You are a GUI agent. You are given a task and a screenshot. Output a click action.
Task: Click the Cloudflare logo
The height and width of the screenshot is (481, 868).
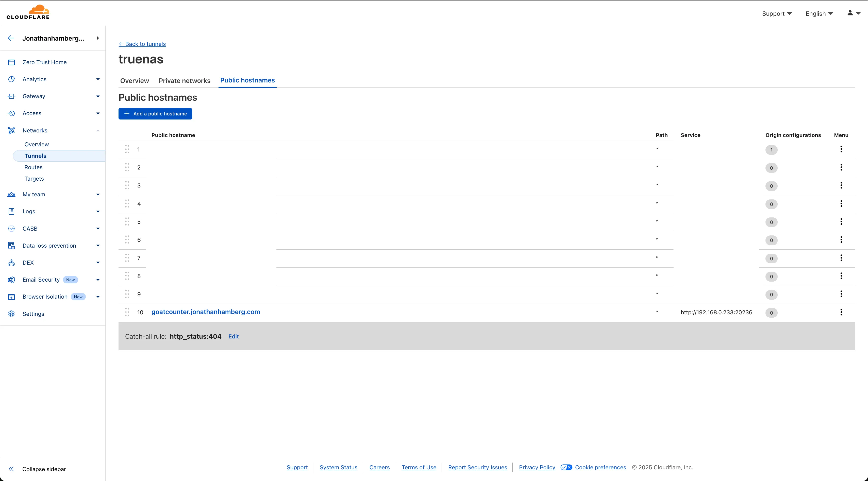(28, 12)
